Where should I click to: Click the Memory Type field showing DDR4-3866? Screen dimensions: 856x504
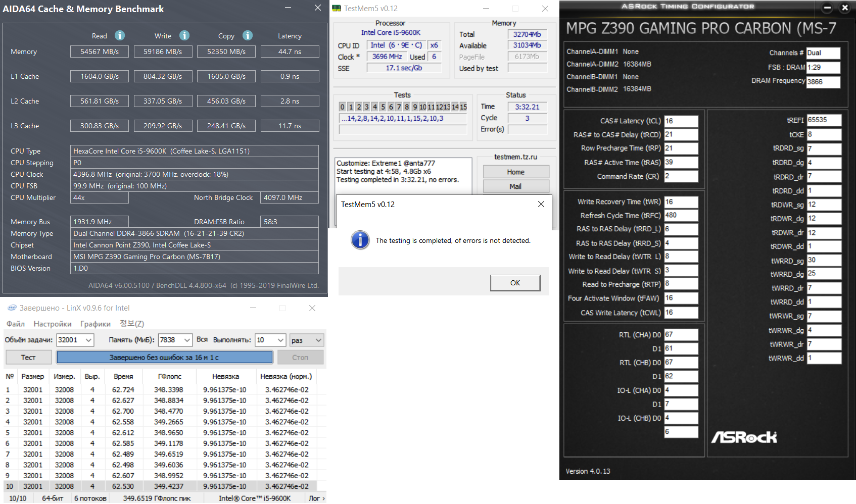[x=195, y=233]
